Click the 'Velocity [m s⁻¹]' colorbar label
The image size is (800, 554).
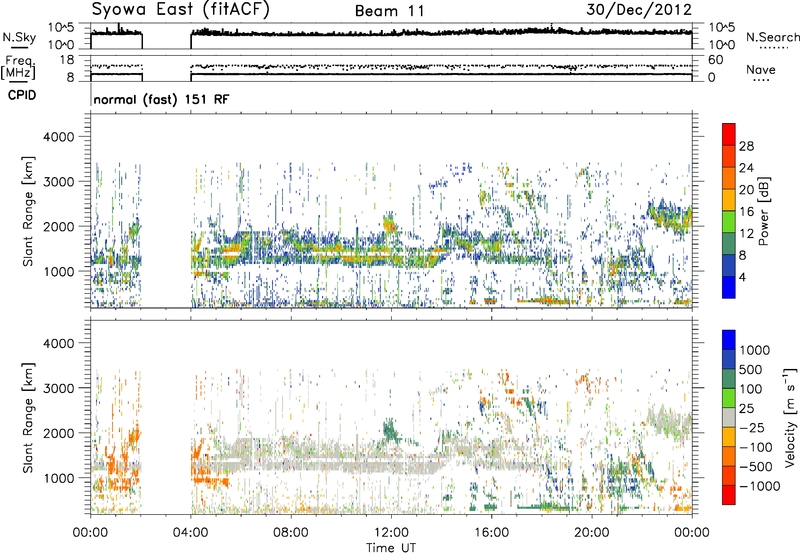point(790,417)
